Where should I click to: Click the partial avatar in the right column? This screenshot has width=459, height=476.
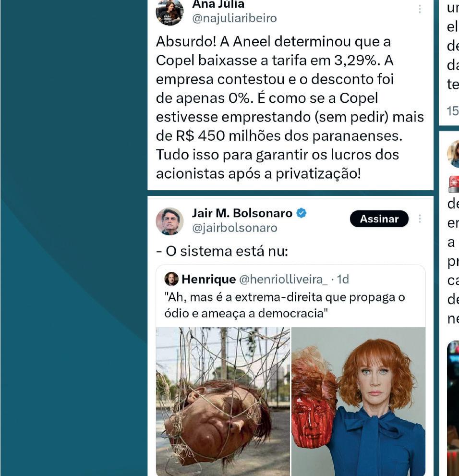[453, 154]
